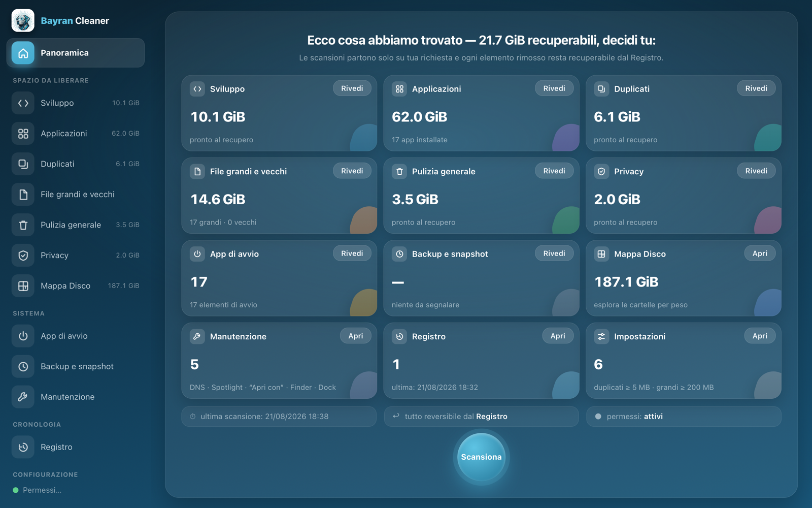
Task: Open Mappa Disco using Apri button
Action: coord(760,253)
